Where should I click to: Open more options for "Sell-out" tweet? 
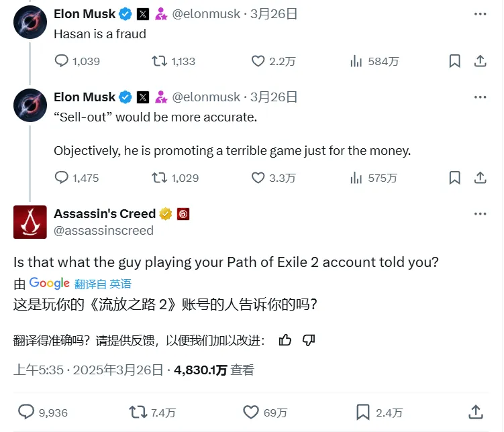click(480, 97)
